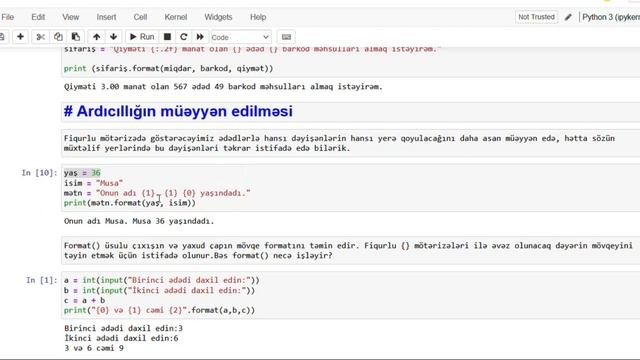This screenshot has height=360, width=640.
Task: Click markdown paragraph starting 'Format() üsulu'
Action: coord(348,251)
